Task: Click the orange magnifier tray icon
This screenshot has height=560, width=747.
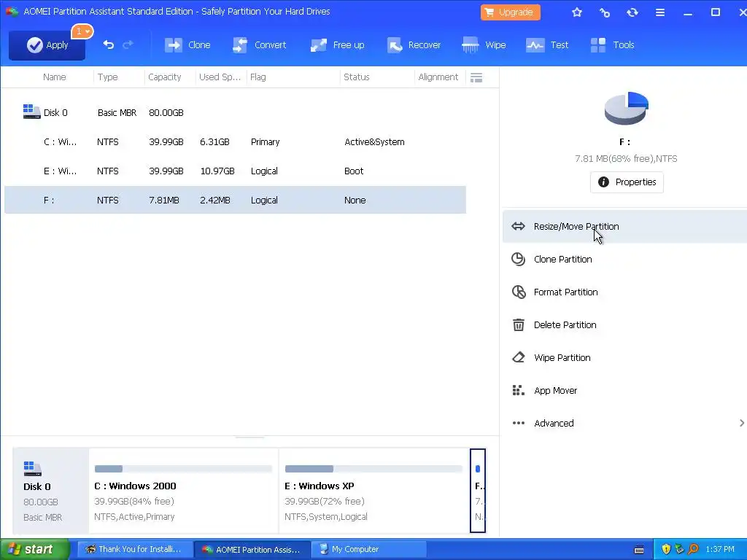Action: coord(693,550)
